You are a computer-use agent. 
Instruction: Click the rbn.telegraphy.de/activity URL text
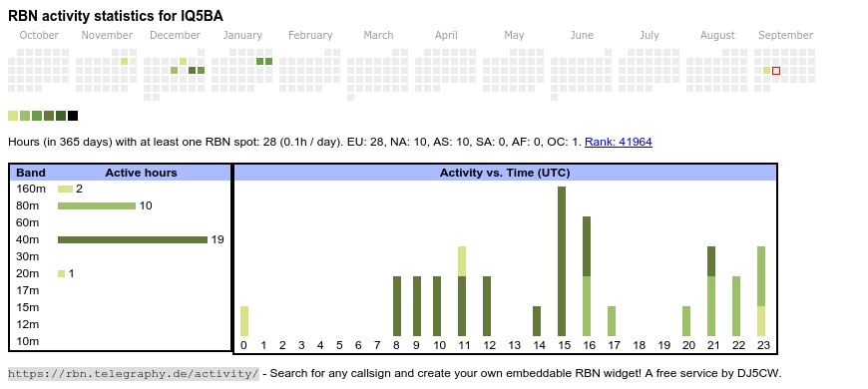(133, 373)
